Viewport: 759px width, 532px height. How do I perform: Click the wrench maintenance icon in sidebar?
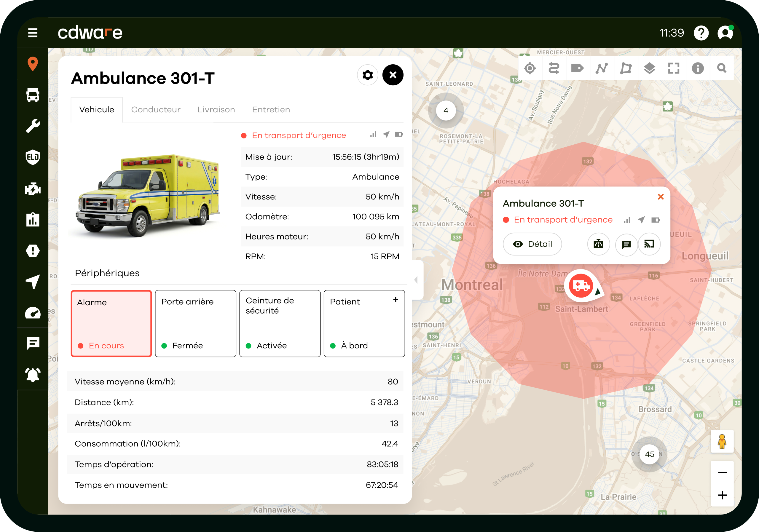tap(33, 126)
